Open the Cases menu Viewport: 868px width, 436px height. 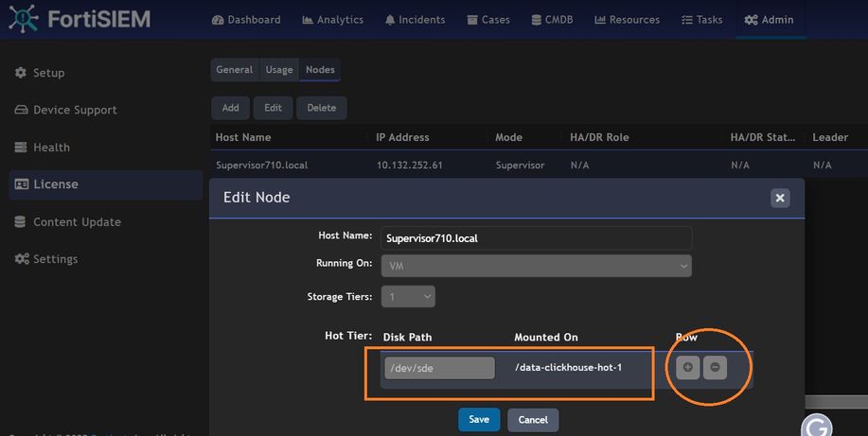[x=488, y=20]
